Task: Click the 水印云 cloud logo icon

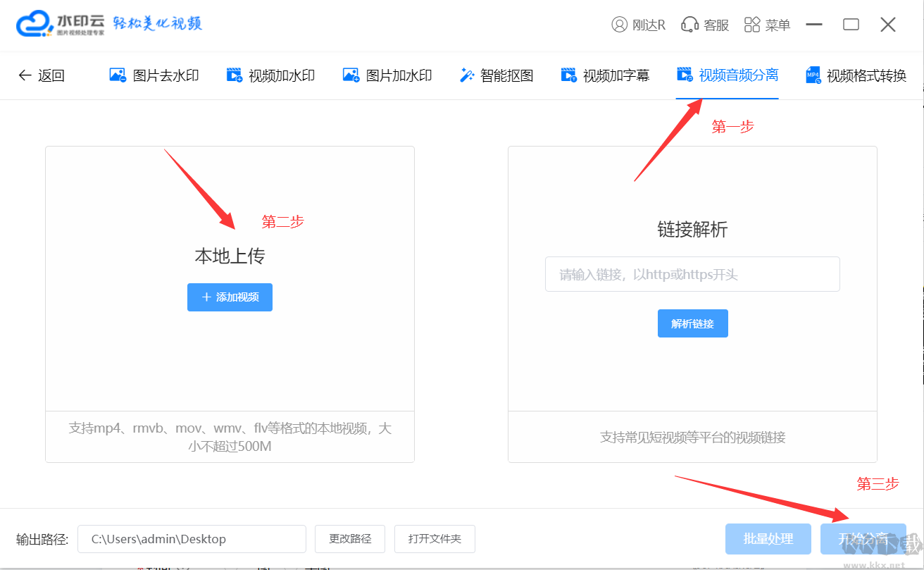Action: pos(35,24)
